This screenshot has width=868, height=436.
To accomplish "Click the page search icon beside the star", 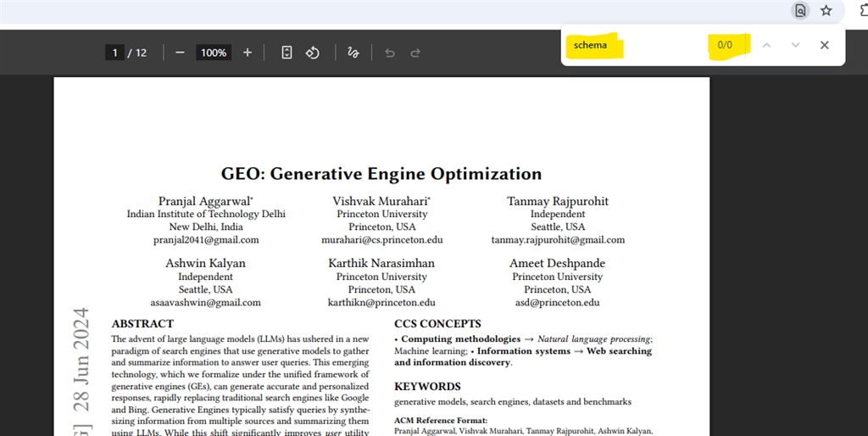I will tap(799, 11).
